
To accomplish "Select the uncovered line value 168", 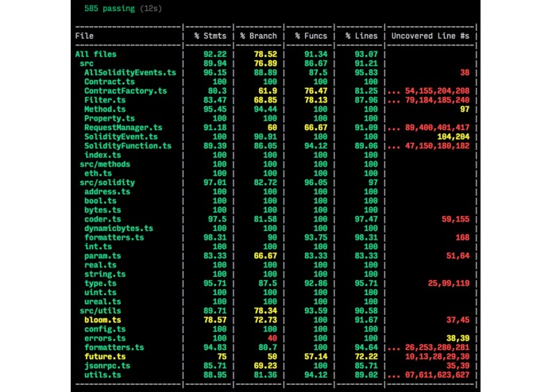I will [x=462, y=237].
